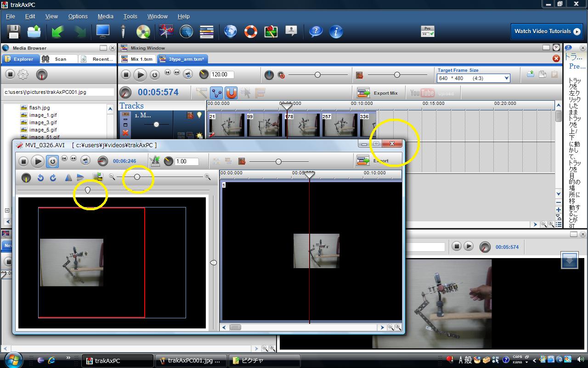588x368 pixels.
Task: Expand the taskbar quick launch chevron
Action: [68, 358]
